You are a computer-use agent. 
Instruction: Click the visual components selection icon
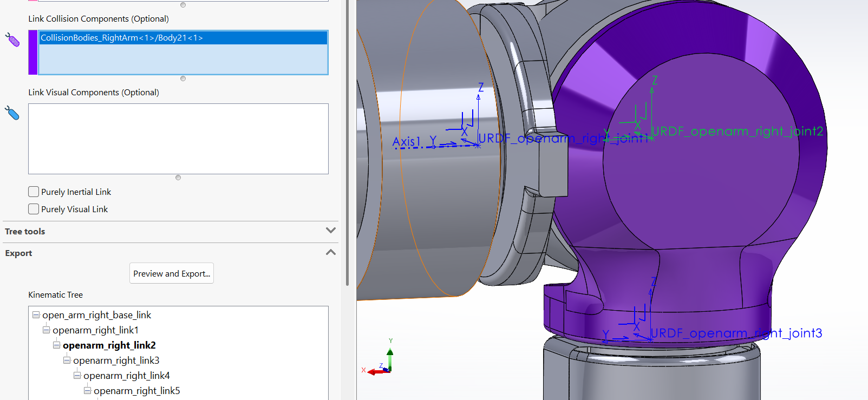(x=12, y=113)
